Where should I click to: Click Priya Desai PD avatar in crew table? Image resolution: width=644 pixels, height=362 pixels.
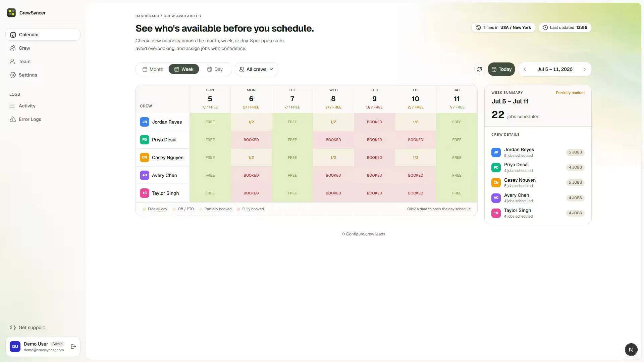tap(145, 140)
